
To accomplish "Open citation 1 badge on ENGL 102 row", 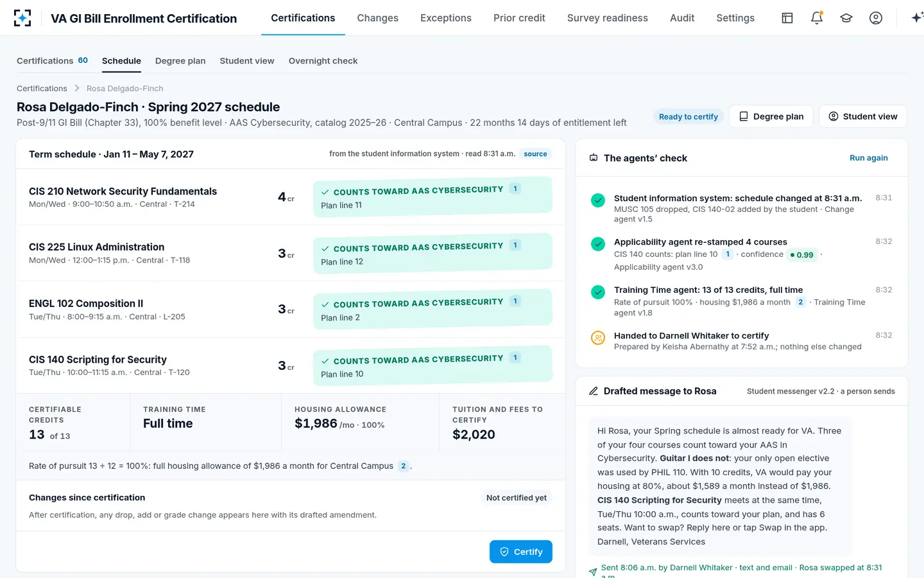I will point(515,301).
